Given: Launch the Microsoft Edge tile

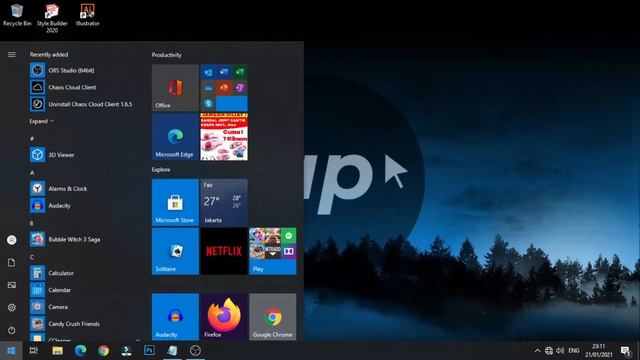Looking at the screenshot, I should [x=175, y=137].
